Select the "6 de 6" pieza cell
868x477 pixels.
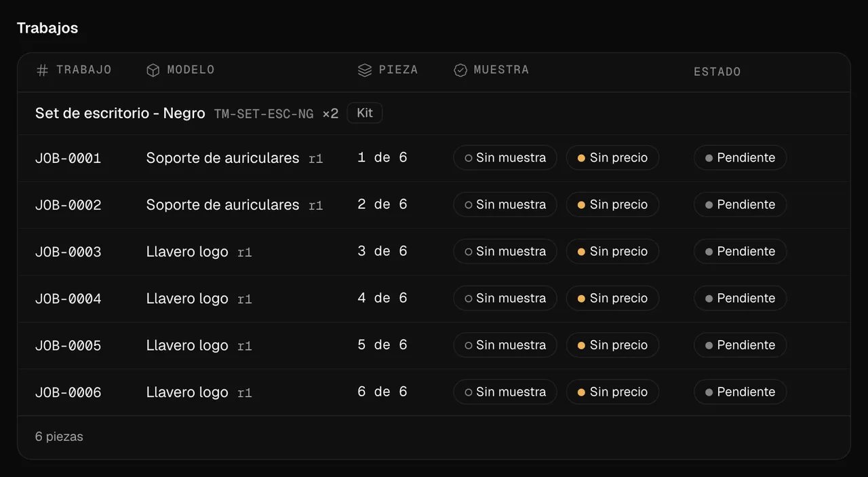[382, 392]
